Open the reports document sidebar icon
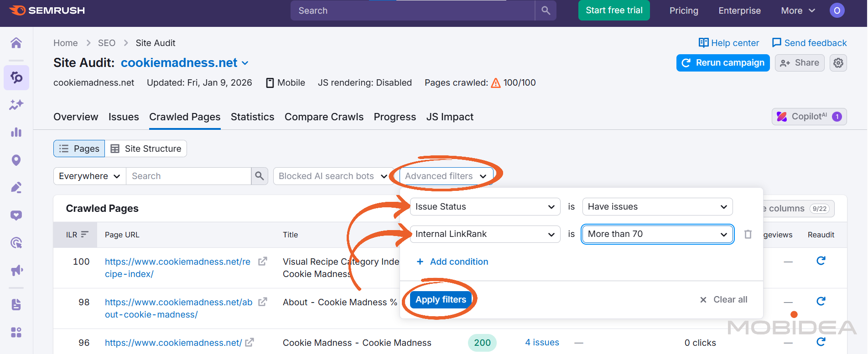Screen dimensions: 868x354 [16, 304]
